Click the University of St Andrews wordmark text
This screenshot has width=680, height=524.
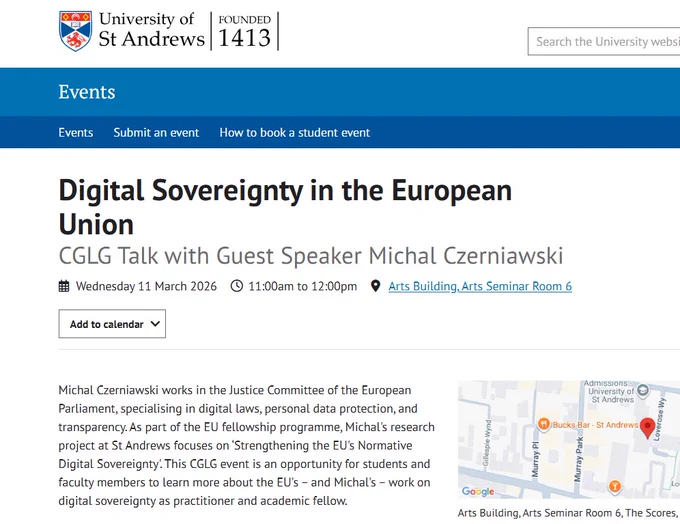pos(151,29)
